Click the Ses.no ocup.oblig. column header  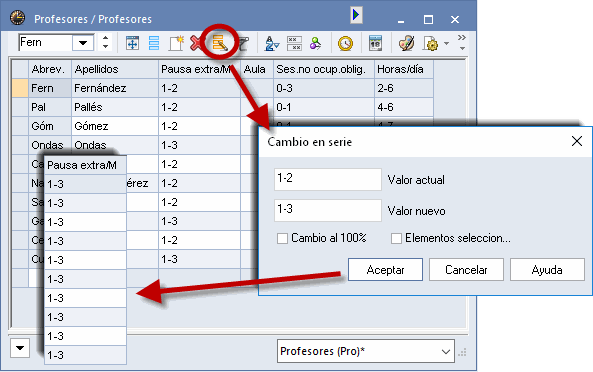[x=324, y=69]
